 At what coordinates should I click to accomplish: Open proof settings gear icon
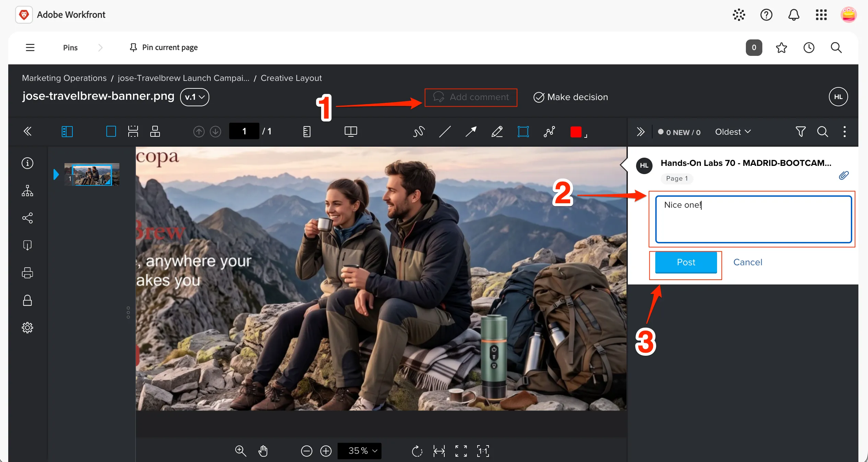coord(27,328)
